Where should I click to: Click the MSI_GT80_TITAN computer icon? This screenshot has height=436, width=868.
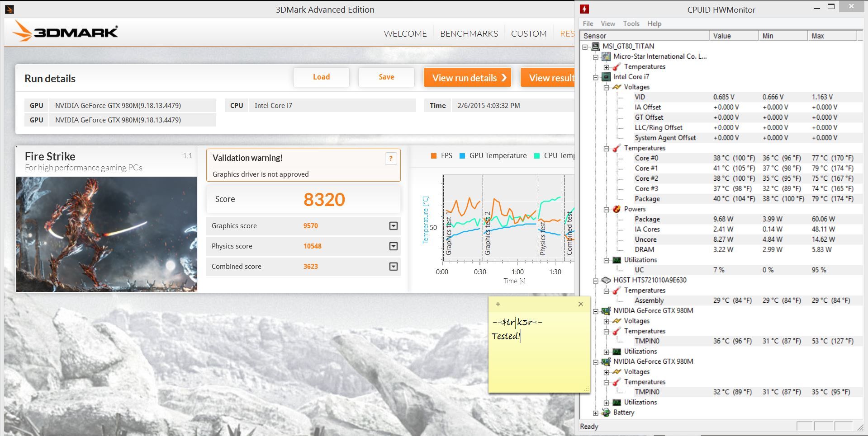pos(596,46)
